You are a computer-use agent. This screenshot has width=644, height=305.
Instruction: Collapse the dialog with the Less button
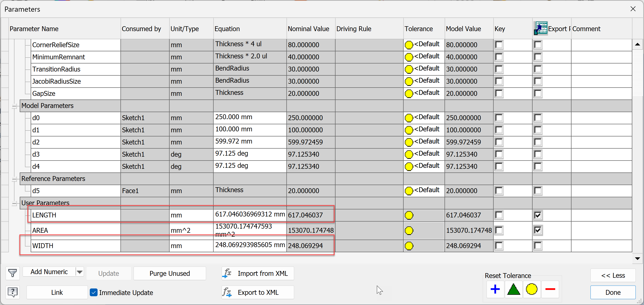click(613, 275)
